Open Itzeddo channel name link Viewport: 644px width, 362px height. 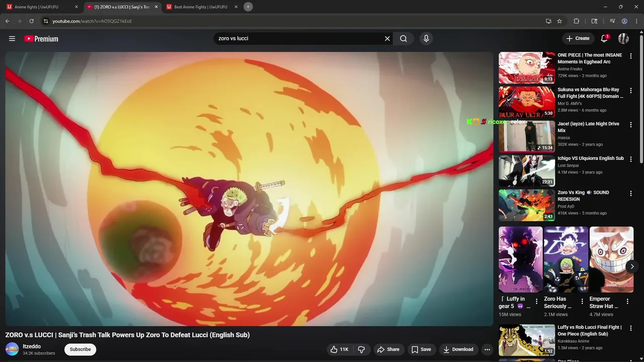[x=32, y=346]
